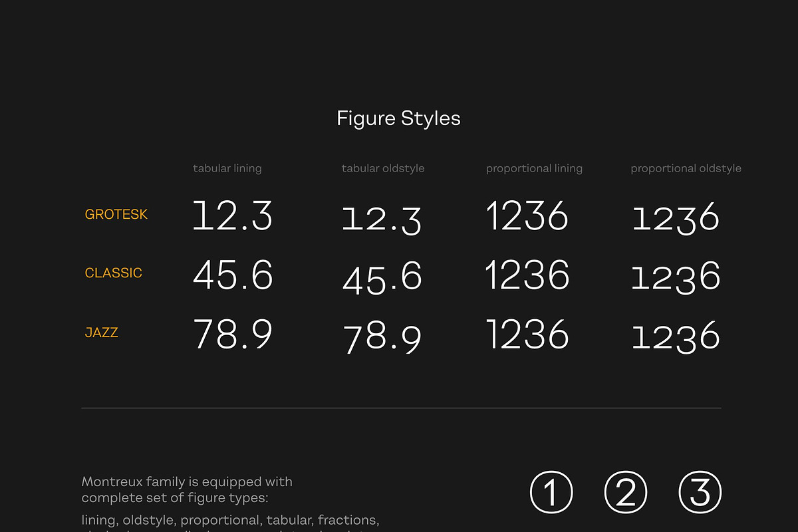Click the circled number 1 glyph
The image size is (798, 532).
click(551, 493)
